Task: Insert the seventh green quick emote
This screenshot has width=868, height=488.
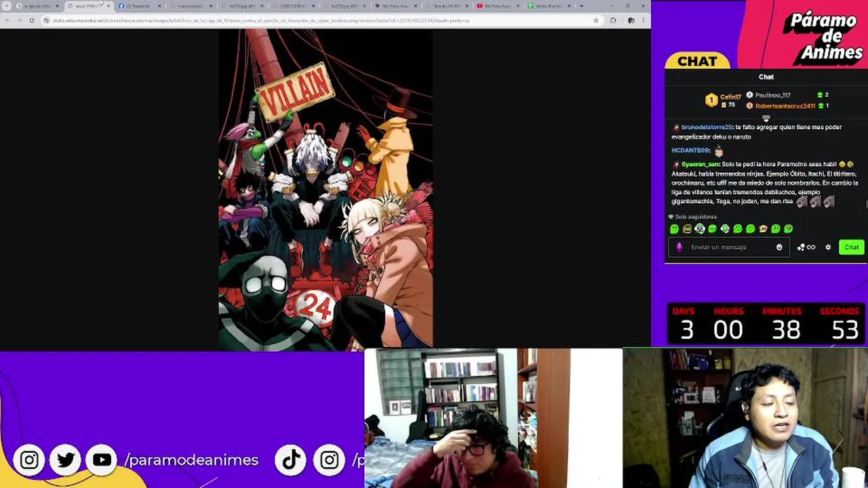Action: [x=750, y=229]
